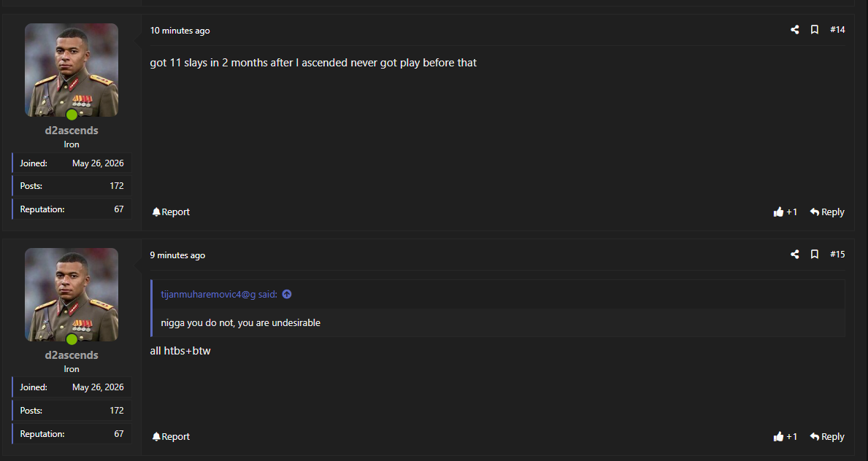
Task: Open d2ascends profile from post #15 username
Action: pyautogui.click(x=72, y=355)
